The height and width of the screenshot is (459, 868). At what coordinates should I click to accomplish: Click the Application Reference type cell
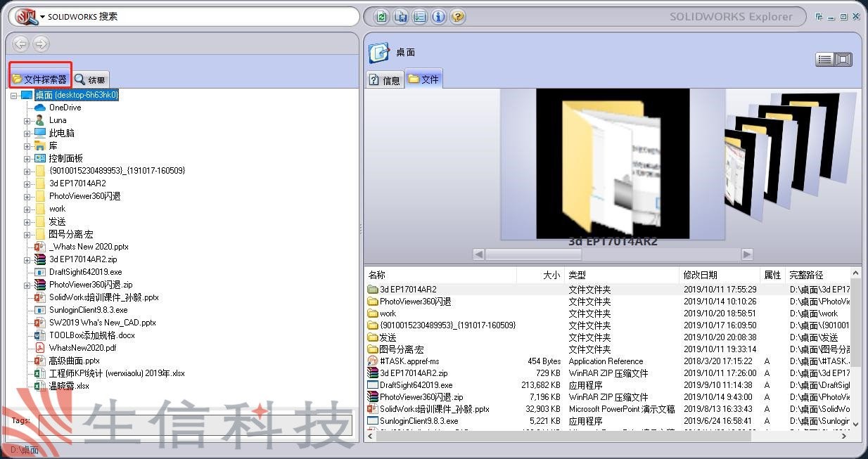[606, 361]
